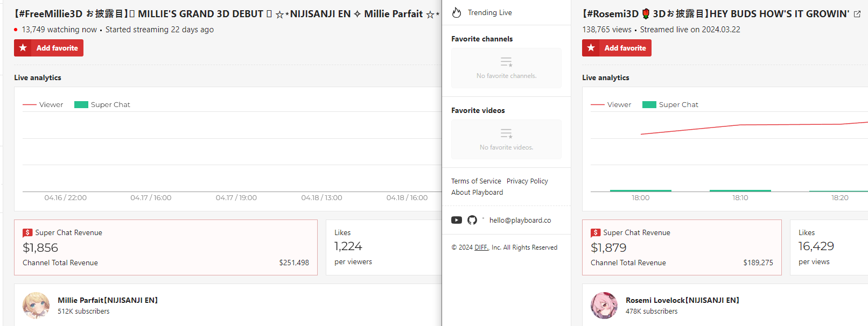Open the About Playboard link

[477, 193]
